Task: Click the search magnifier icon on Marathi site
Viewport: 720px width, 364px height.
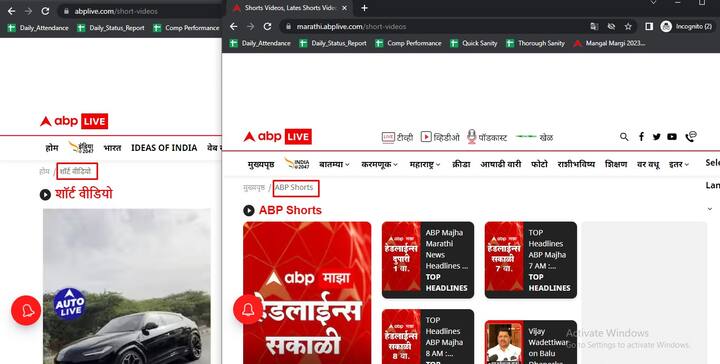Action: click(624, 137)
